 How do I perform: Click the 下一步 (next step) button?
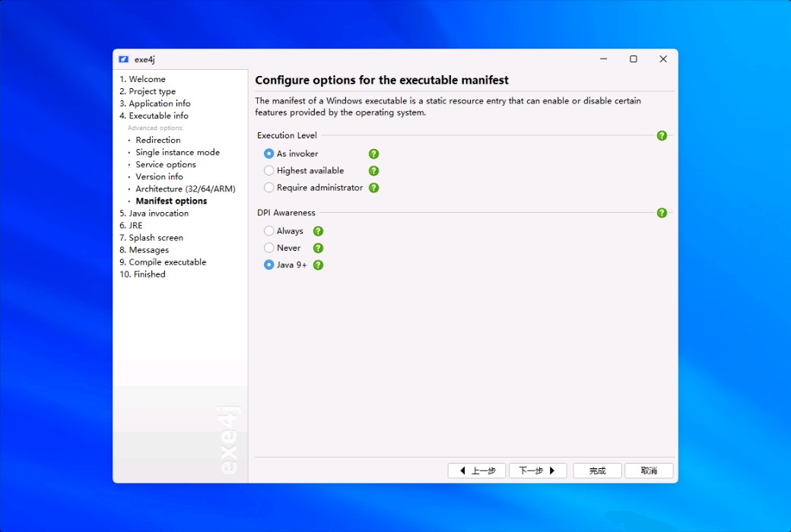click(x=538, y=470)
